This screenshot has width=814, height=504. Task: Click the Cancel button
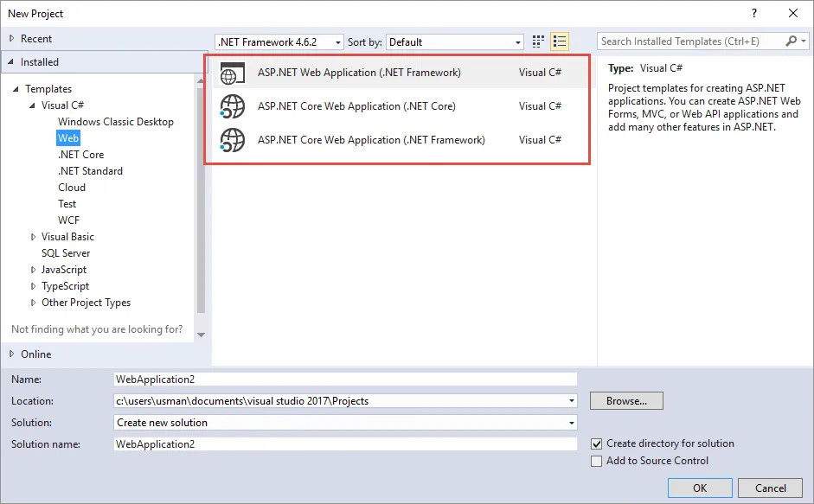point(771,488)
